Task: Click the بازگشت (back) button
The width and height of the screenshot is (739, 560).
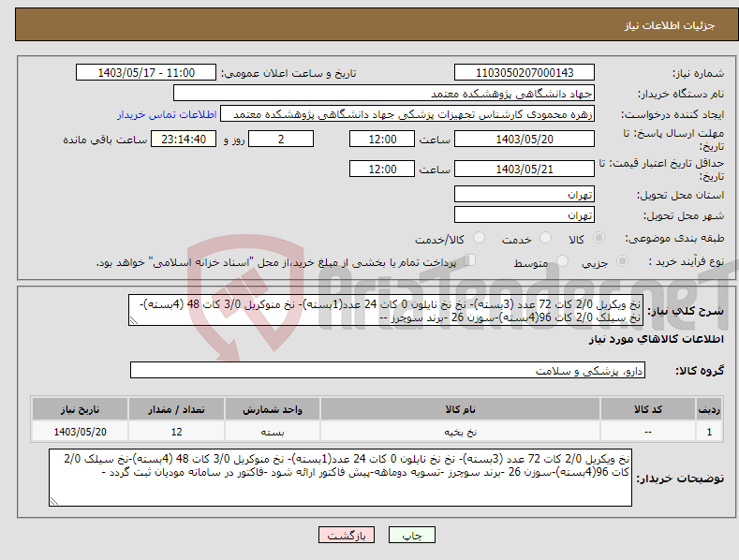Action: pos(347,535)
